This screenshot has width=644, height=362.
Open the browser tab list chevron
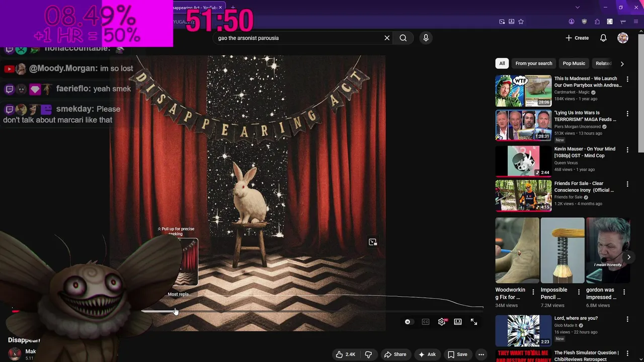coord(577,7)
